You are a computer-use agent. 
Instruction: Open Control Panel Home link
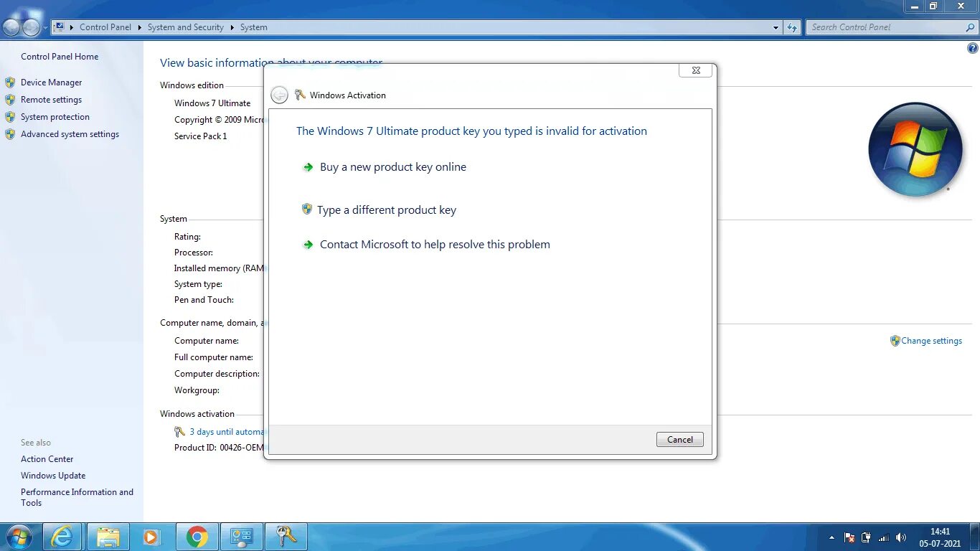click(60, 57)
